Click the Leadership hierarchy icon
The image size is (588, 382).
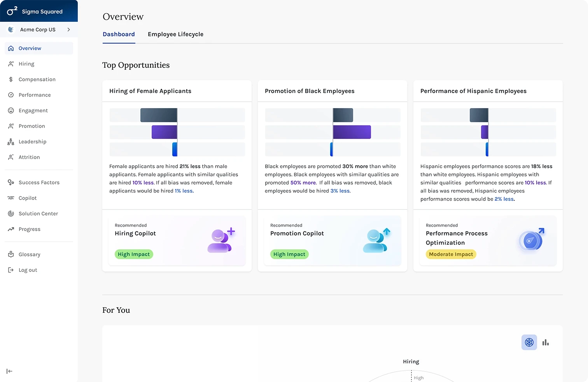click(11, 142)
